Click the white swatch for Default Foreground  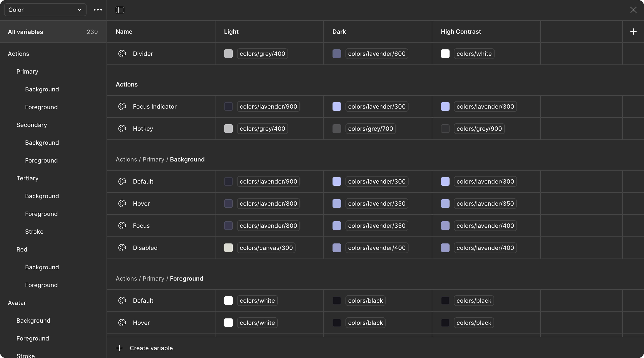228,301
